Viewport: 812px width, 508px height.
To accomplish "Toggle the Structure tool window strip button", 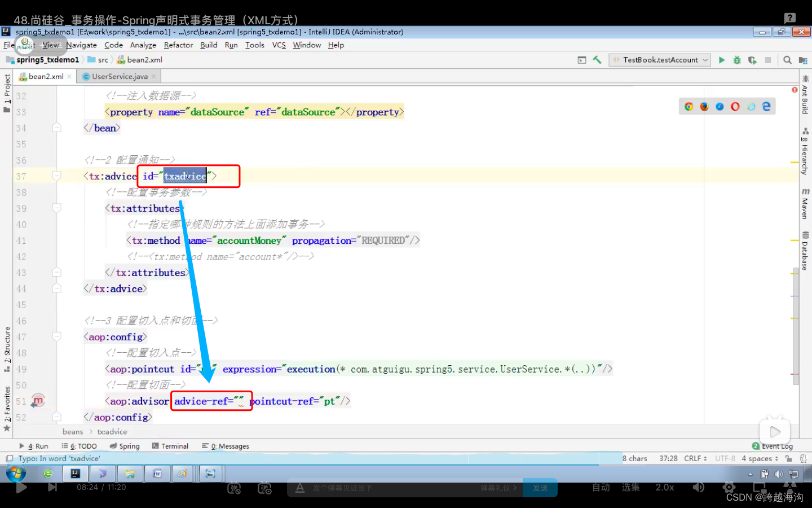I will [7, 350].
